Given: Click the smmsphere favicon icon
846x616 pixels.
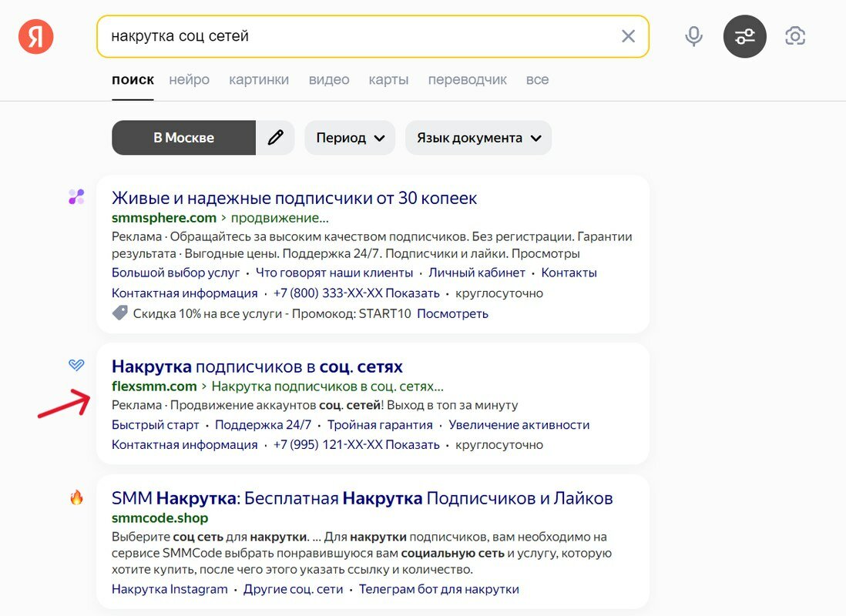Looking at the screenshot, I should (76, 196).
